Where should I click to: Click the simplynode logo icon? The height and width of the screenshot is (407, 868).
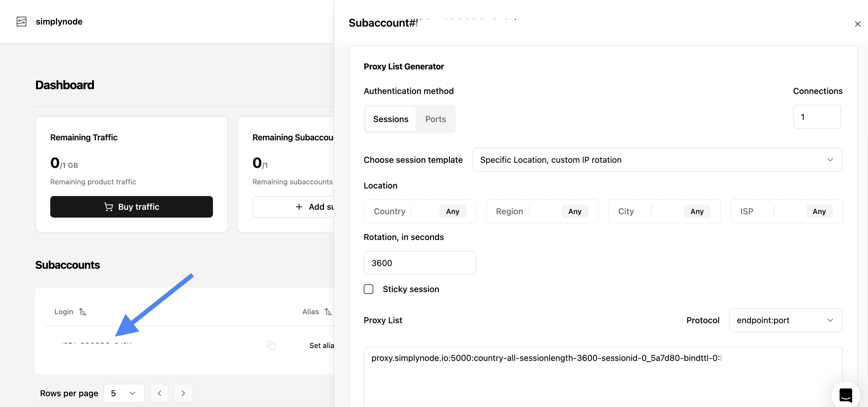pos(22,22)
